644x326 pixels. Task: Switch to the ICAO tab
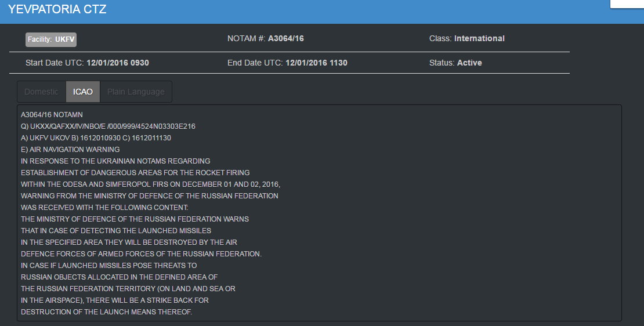pos(83,92)
